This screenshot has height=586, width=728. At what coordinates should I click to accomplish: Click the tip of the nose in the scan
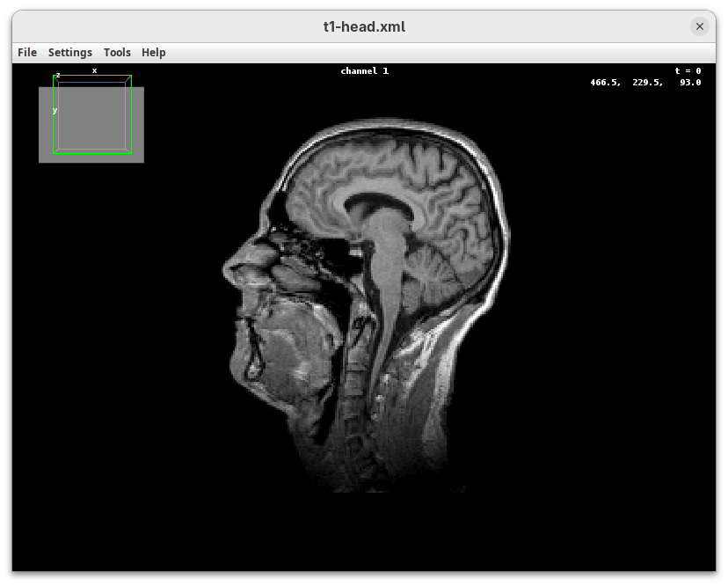click(228, 267)
